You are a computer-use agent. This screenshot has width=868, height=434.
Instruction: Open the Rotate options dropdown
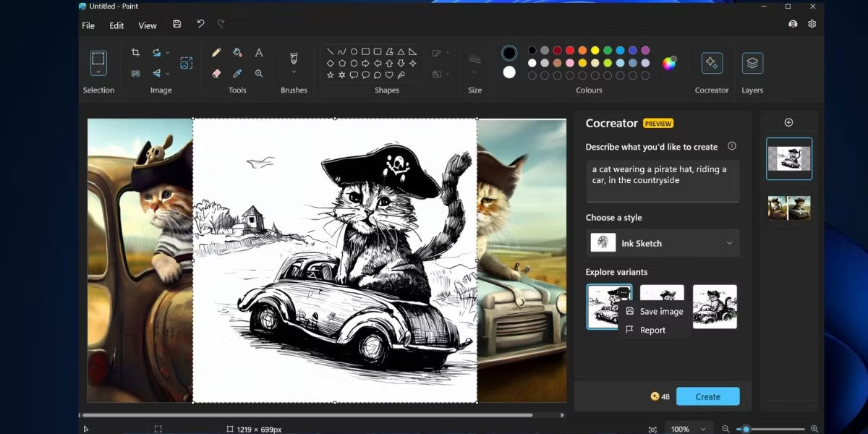pyautogui.click(x=167, y=53)
